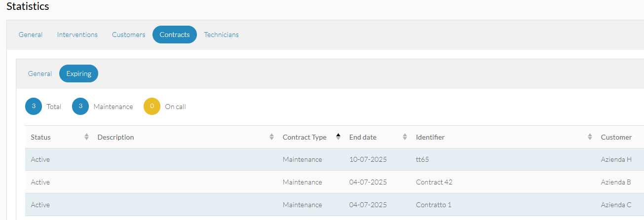Open the Technicians tab

point(222,35)
